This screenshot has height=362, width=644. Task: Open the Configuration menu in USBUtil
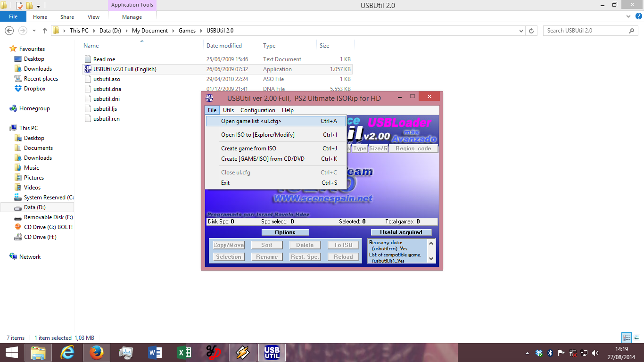point(258,110)
